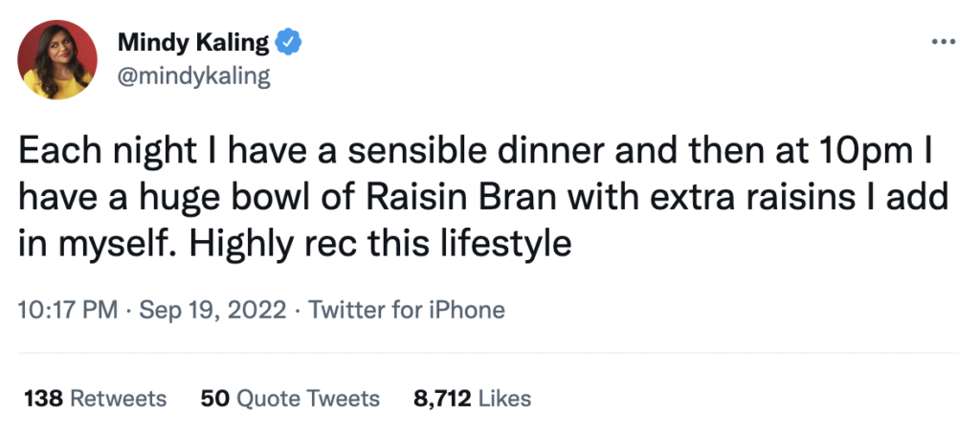Image resolution: width=980 pixels, height=437 pixels.
Task: Click the Highly rec this lifestyle sentence
Action: (384, 243)
